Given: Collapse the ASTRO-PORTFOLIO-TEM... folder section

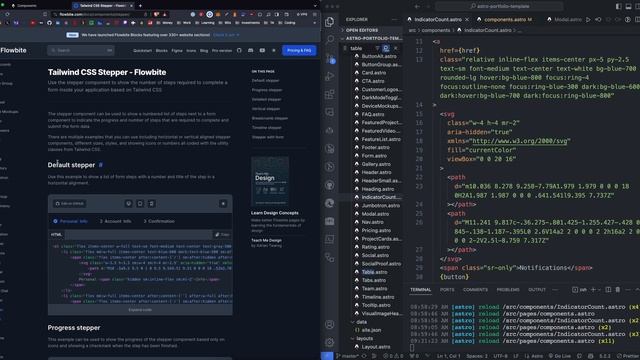Looking at the screenshot, I should click(x=371, y=38).
